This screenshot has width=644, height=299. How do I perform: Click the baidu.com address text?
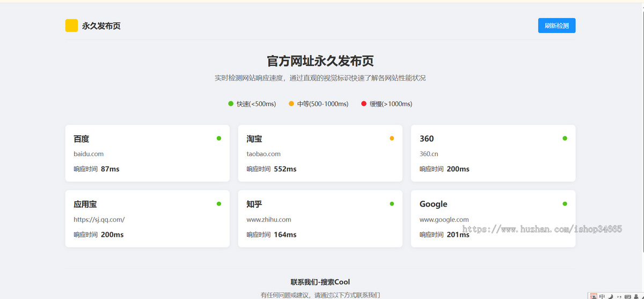tap(89, 154)
